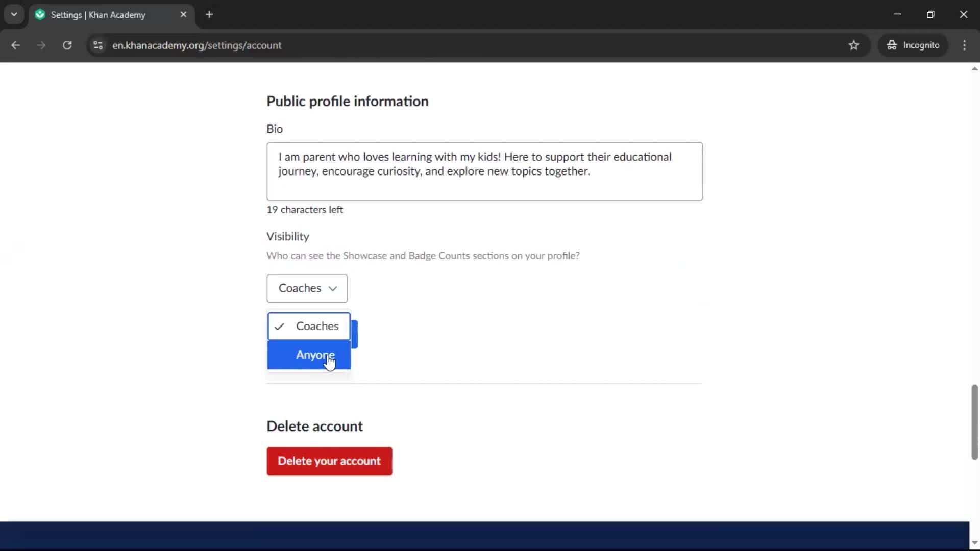Select Anyone in the visibility dropdown
The width and height of the screenshot is (980, 551).
click(309, 355)
